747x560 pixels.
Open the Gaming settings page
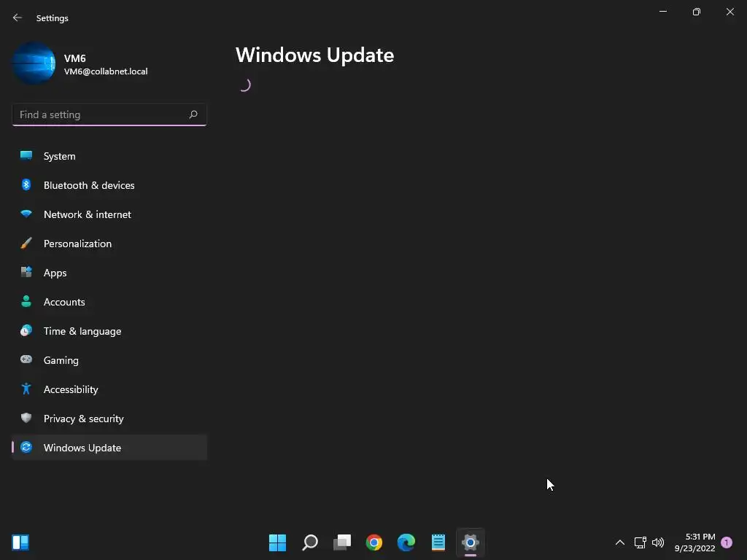tap(109, 360)
